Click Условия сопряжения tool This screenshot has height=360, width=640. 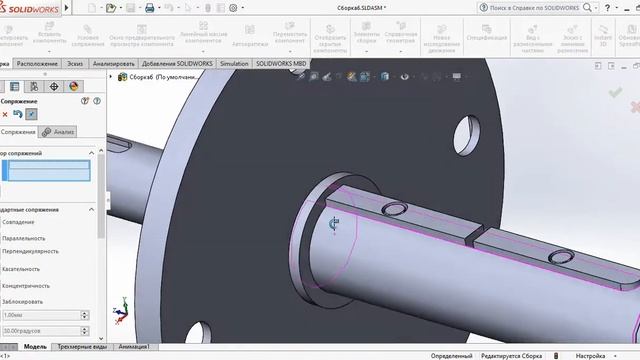tap(88, 35)
